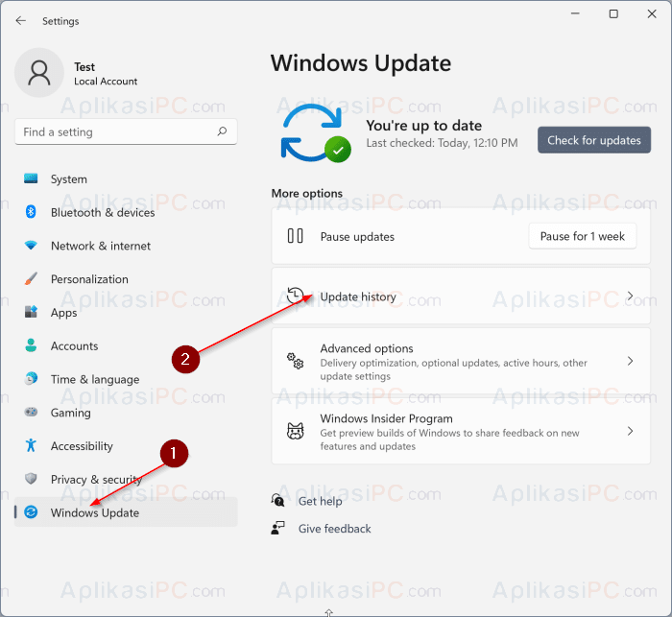Click the Accessibility figure icon
Image resolution: width=672 pixels, height=617 pixels.
tap(31, 445)
